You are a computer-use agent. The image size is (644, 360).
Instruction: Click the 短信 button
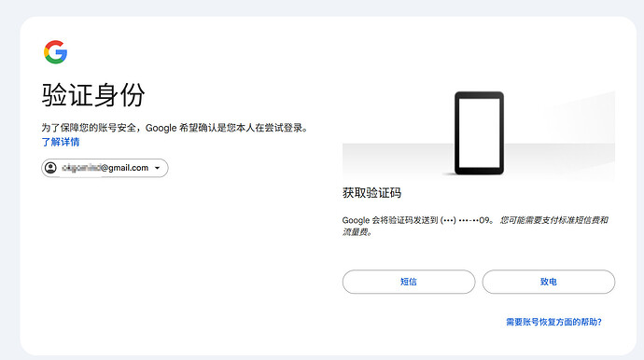click(x=409, y=282)
